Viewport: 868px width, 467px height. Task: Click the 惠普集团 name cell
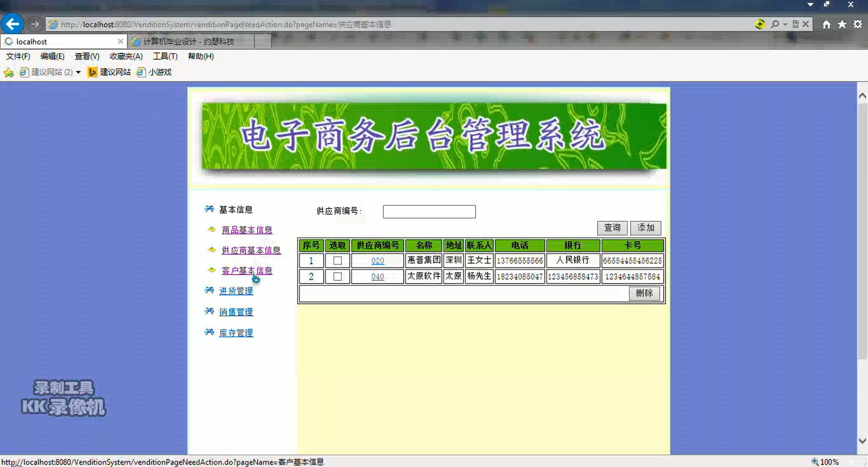424,260
